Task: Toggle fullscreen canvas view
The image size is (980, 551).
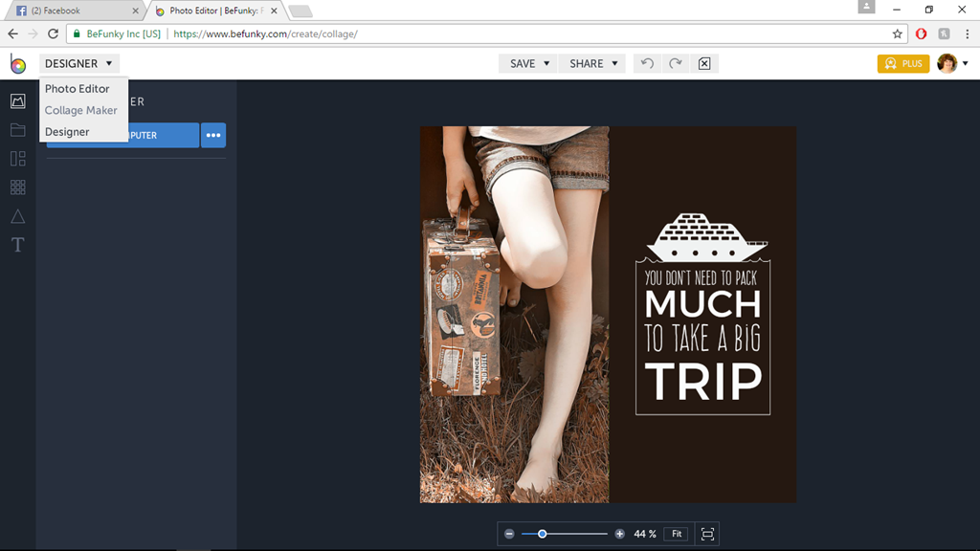Action: tap(707, 534)
